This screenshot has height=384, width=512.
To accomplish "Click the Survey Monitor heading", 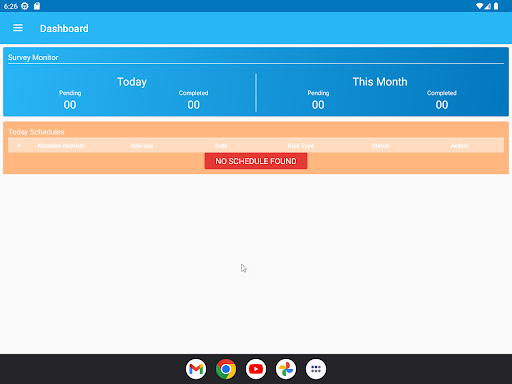I will [x=33, y=57].
